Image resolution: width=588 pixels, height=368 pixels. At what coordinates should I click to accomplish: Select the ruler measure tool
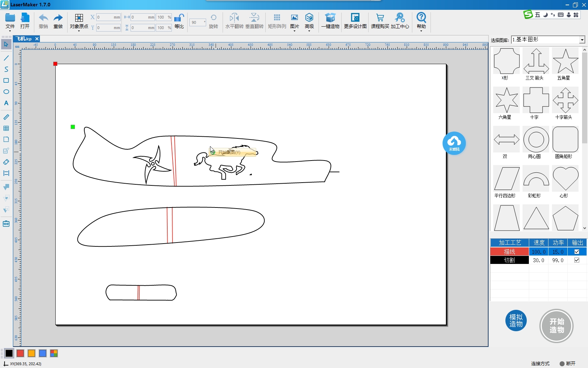pos(6,117)
